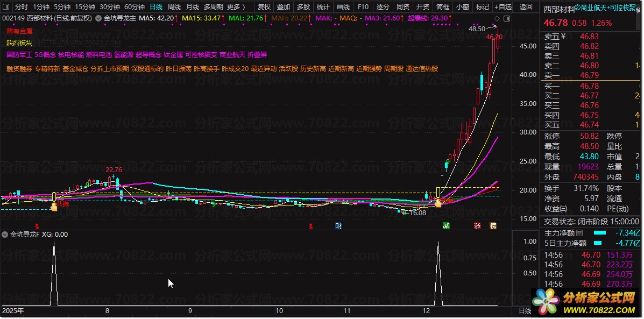The width and height of the screenshot is (644, 319).
Task: Open the 专精特新 style tag
Action: [47, 68]
